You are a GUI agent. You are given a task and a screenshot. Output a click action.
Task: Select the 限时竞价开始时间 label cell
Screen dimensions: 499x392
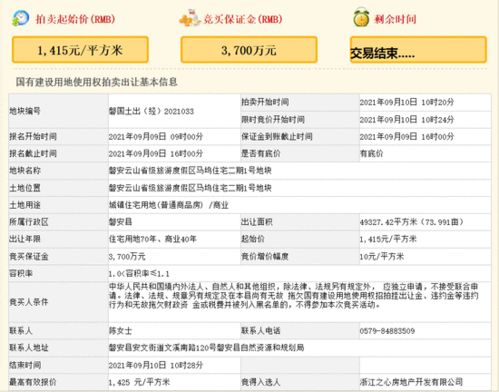[300, 120]
